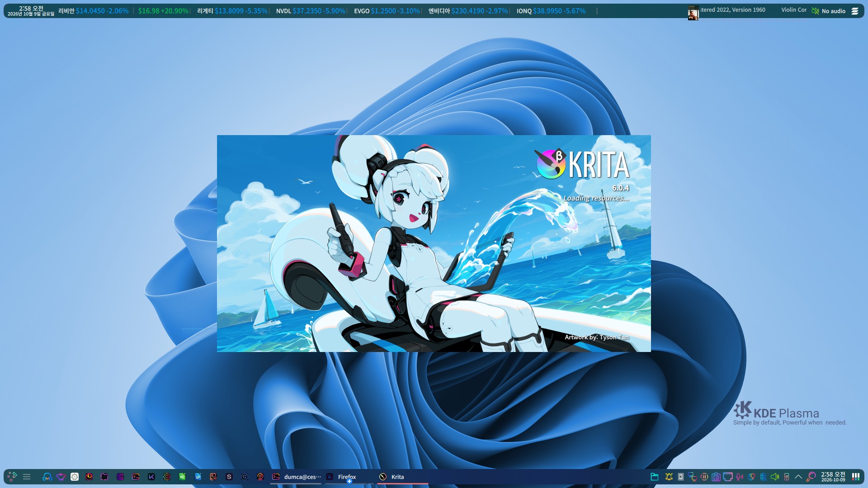Open the orange webcam app in the taskbar
The width and height of the screenshot is (868, 488).
(260, 477)
